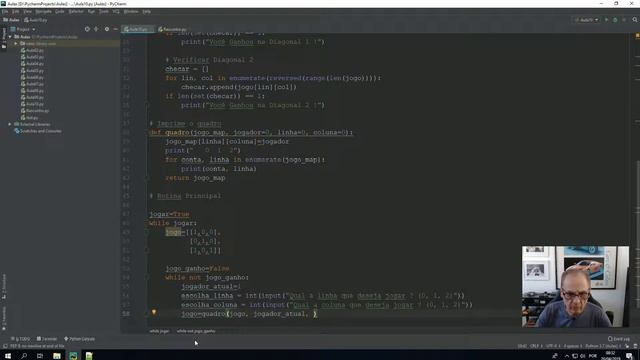Open the Terminal tool window
Screen dimensions: 640x360
tap(47, 339)
